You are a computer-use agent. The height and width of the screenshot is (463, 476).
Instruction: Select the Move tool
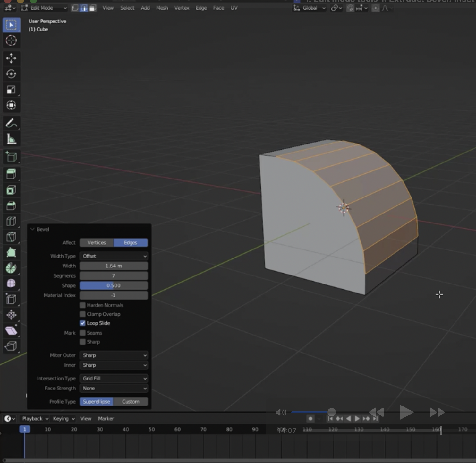click(11, 58)
